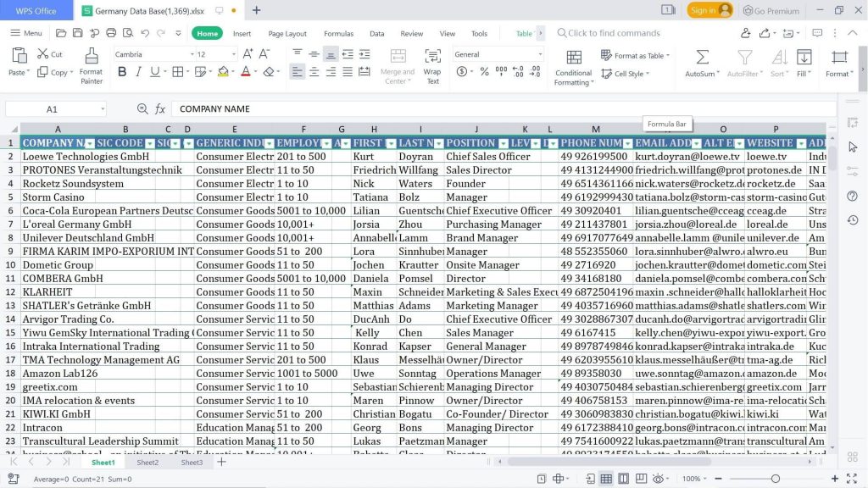Click Merge and Center

(x=398, y=66)
